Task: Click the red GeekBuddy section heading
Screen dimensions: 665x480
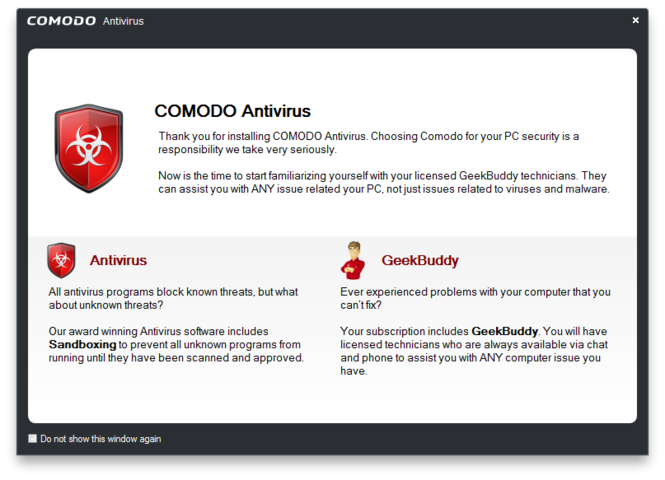Action: click(x=420, y=260)
